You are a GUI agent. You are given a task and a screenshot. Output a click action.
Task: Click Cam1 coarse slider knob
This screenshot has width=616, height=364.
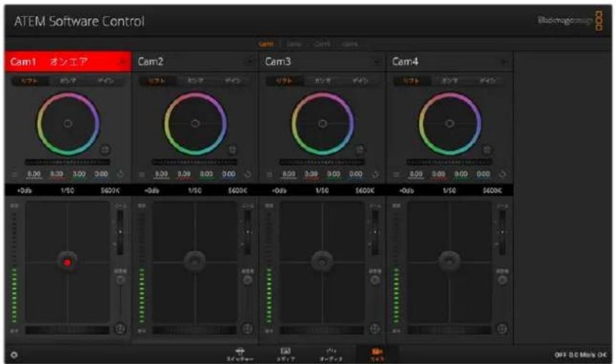pyautogui.click(x=120, y=280)
